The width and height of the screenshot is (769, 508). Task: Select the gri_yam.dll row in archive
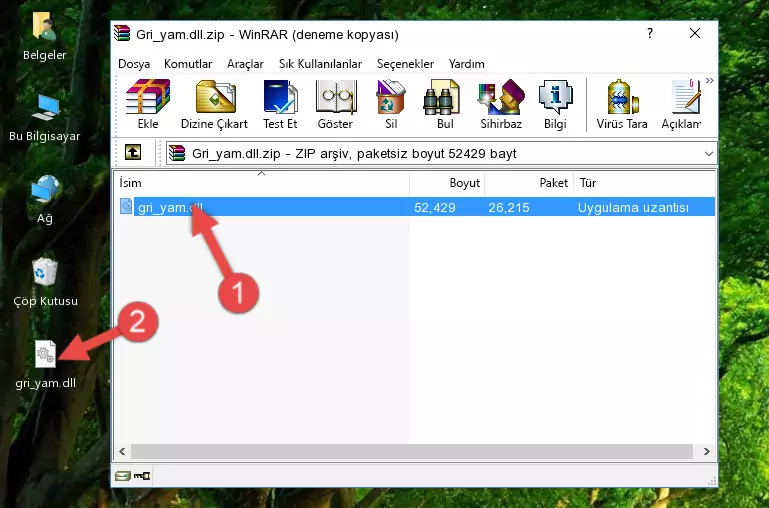416,207
